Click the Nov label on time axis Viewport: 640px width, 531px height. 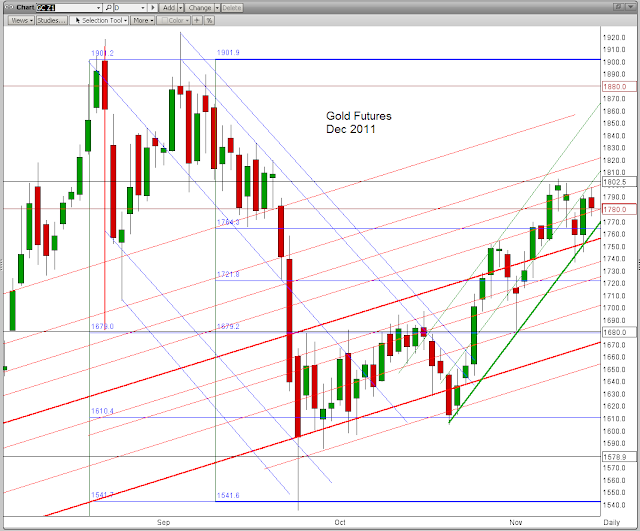516,522
